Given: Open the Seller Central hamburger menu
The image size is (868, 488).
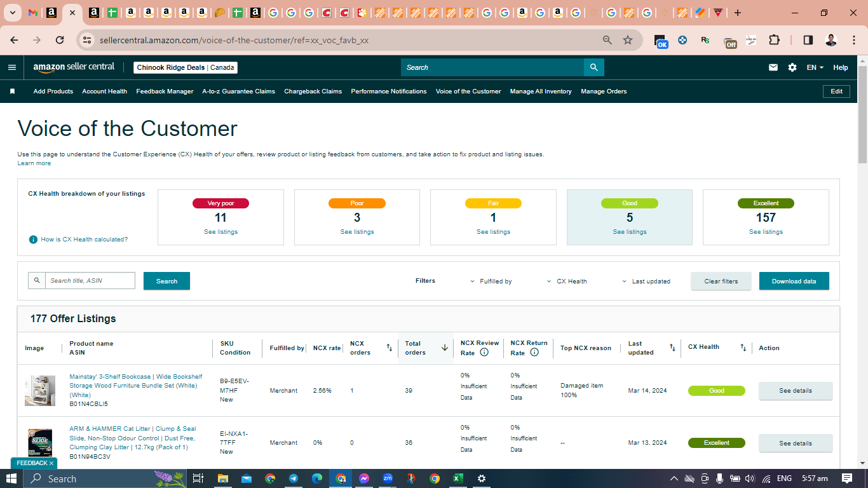Looking at the screenshot, I should (12, 67).
